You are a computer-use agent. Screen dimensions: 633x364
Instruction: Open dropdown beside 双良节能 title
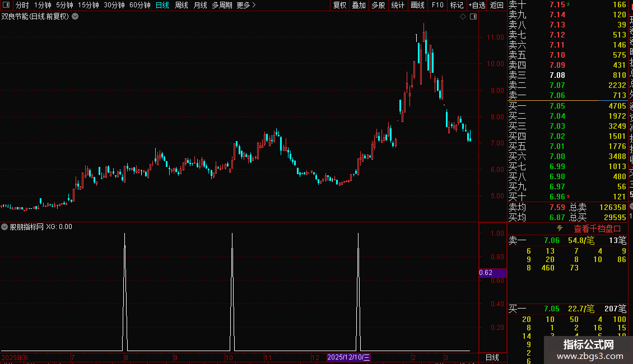75,17
